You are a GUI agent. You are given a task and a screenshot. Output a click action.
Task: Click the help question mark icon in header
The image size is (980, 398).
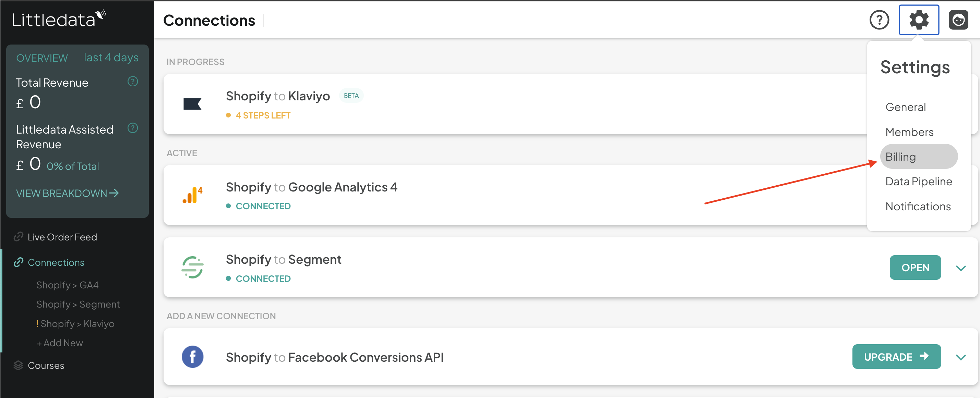(x=879, y=20)
